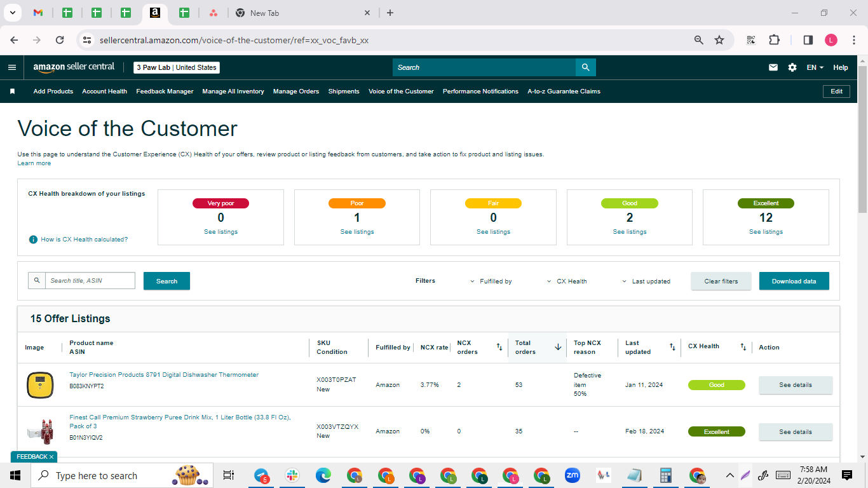Click the bookmark icon in the favorites bar

pos(12,91)
